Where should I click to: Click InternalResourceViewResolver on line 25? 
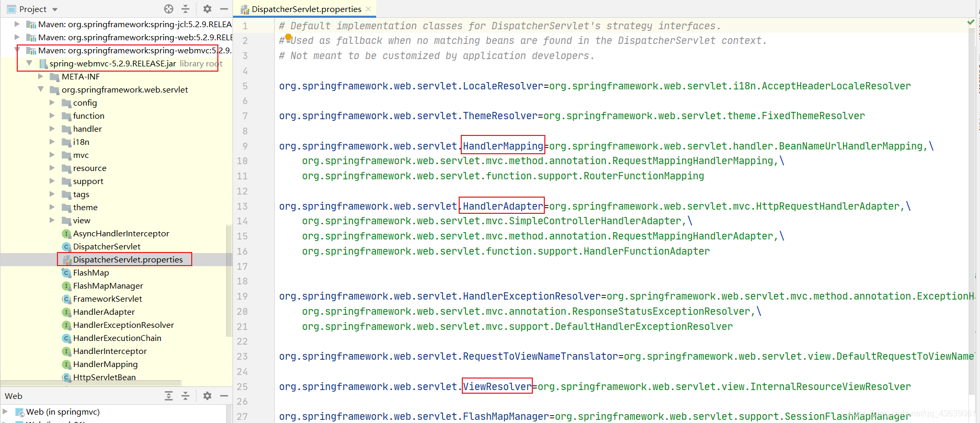[x=831, y=386]
